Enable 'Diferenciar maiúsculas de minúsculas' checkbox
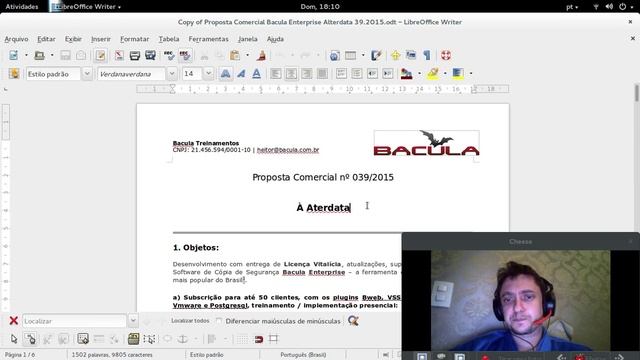This screenshot has height=360, width=640. click(219, 321)
